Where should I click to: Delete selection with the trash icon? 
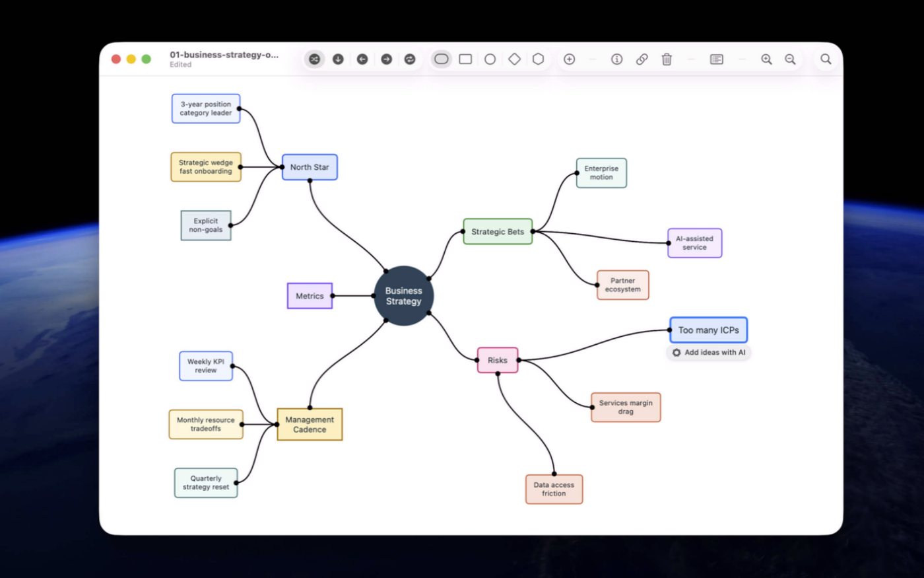coord(667,59)
